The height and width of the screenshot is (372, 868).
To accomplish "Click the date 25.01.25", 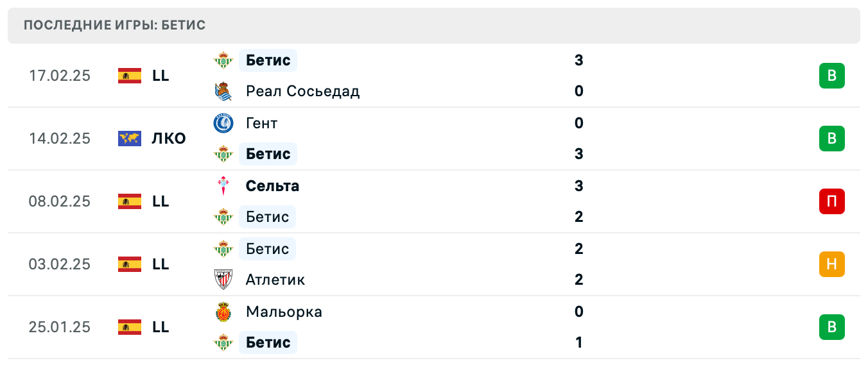I will click(x=60, y=327).
